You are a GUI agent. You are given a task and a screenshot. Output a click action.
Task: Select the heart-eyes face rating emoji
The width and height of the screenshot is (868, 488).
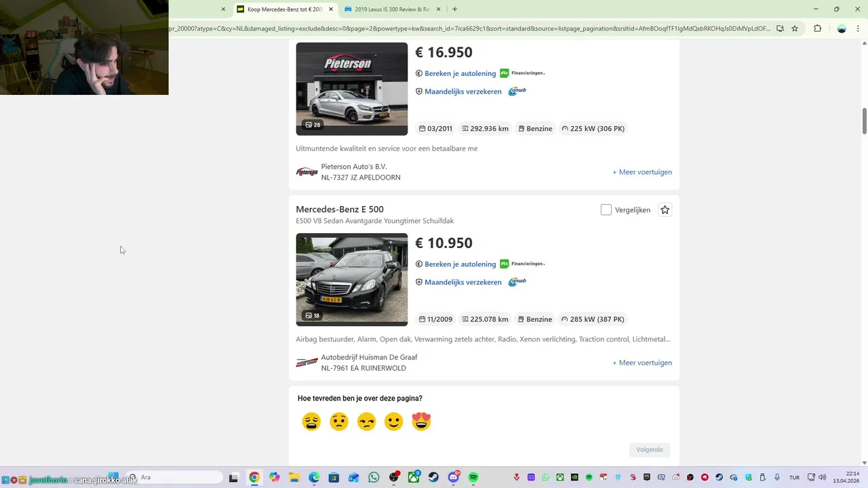tap(421, 422)
